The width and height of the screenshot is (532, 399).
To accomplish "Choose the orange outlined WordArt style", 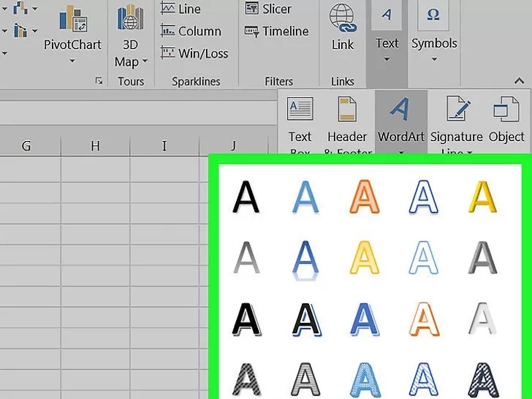I will pos(424,319).
